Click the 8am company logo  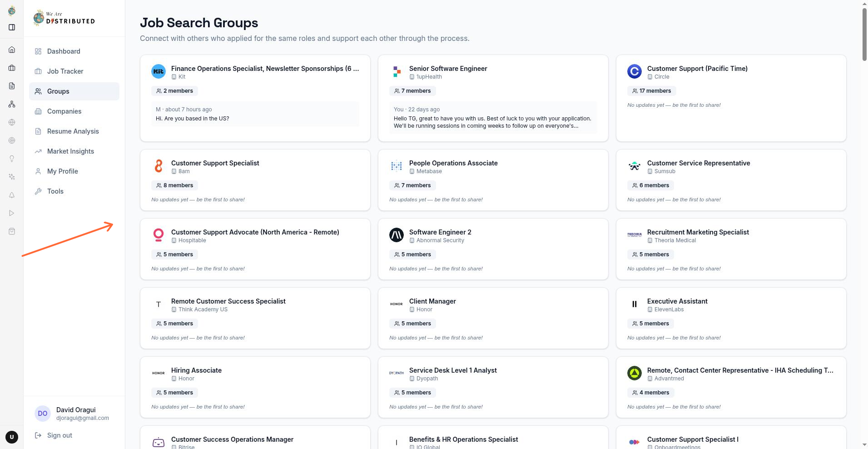(x=159, y=166)
